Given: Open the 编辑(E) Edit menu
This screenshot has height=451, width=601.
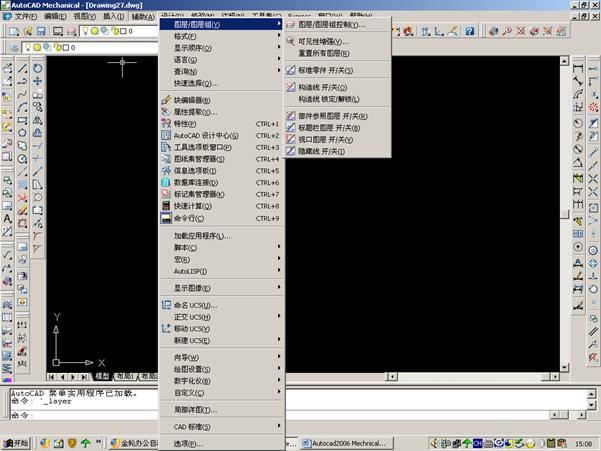Looking at the screenshot, I should 55,16.
